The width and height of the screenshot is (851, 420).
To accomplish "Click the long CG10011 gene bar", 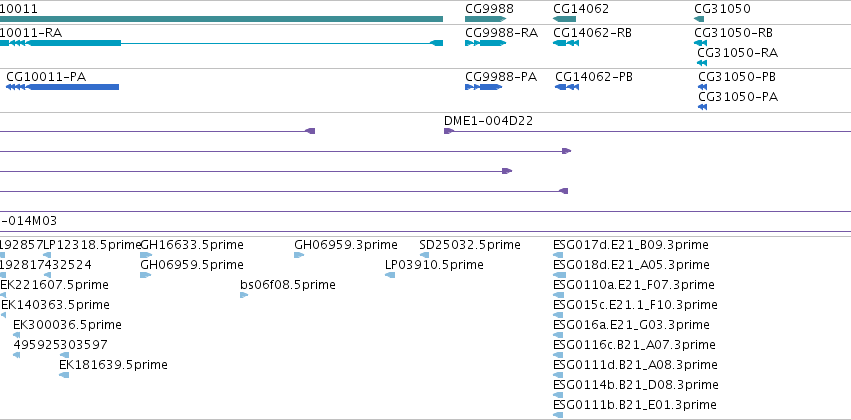I will [x=221, y=19].
